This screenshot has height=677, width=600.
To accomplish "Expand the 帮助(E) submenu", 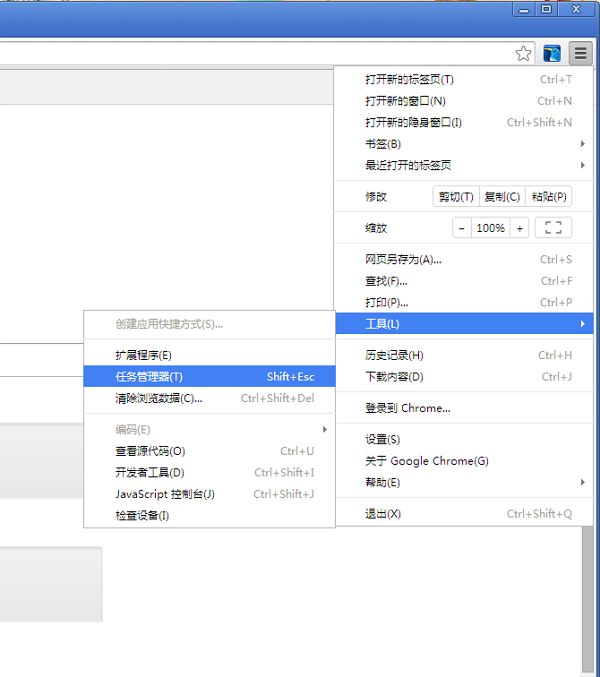I will [x=464, y=482].
